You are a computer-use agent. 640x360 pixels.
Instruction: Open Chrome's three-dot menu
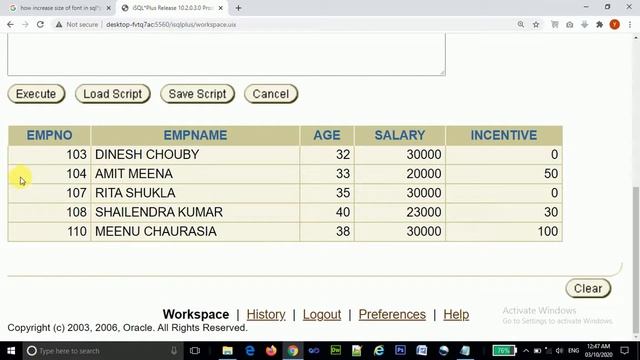[630, 24]
